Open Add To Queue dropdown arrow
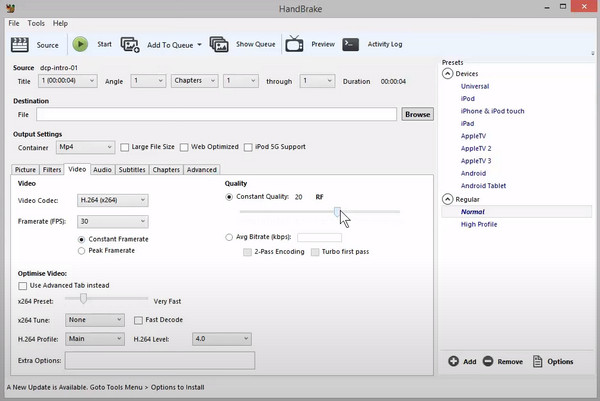 [x=199, y=45]
